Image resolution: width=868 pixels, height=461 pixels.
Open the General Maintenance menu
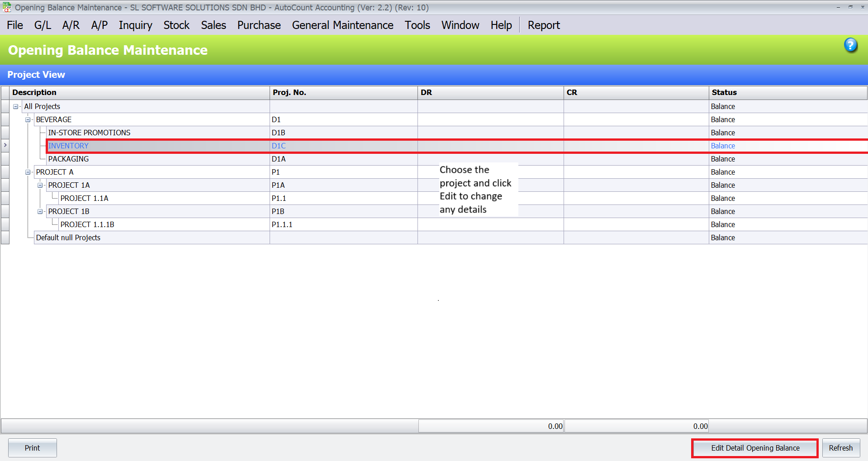342,25
